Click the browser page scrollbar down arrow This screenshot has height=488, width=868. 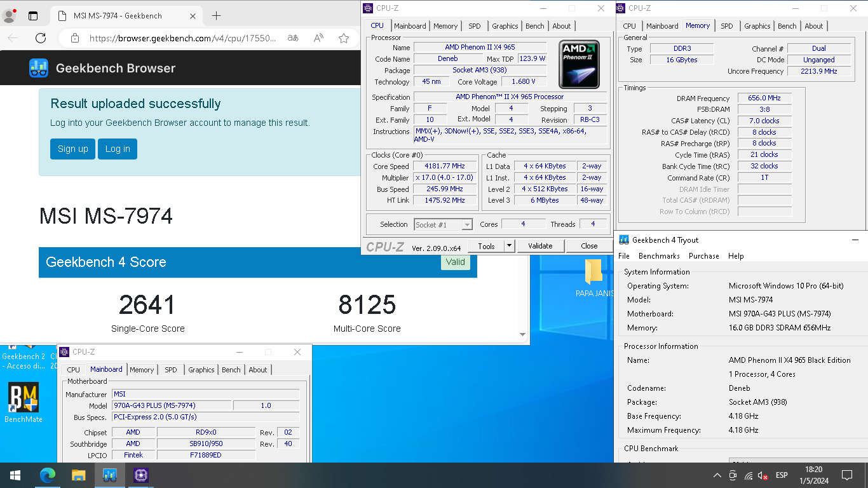(x=524, y=334)
